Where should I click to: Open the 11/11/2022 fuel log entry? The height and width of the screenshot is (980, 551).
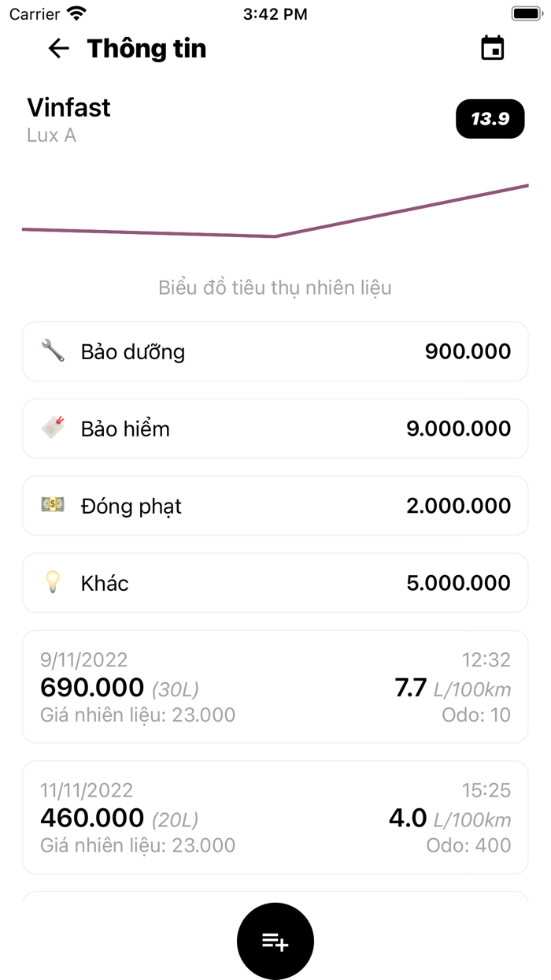(275, 817)
